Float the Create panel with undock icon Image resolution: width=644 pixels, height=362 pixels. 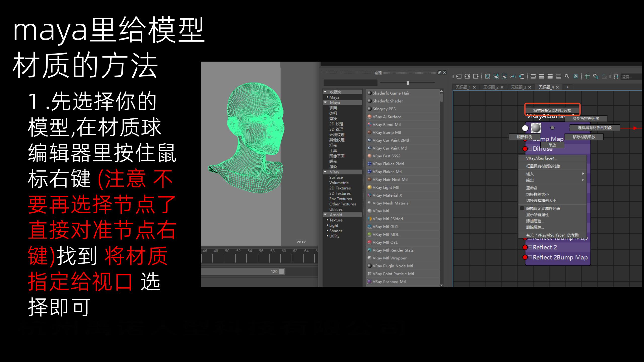tap(439, 73)
